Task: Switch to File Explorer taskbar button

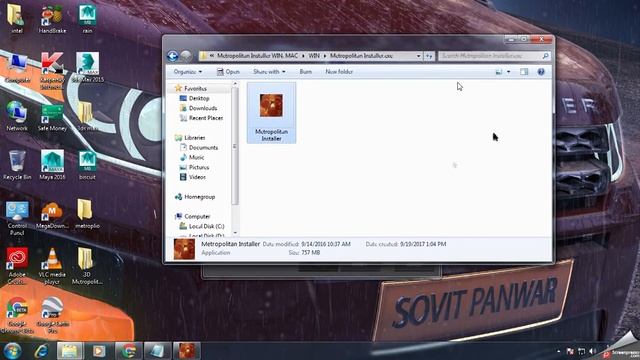Action: pyautogui.click(x=69, y=351)
